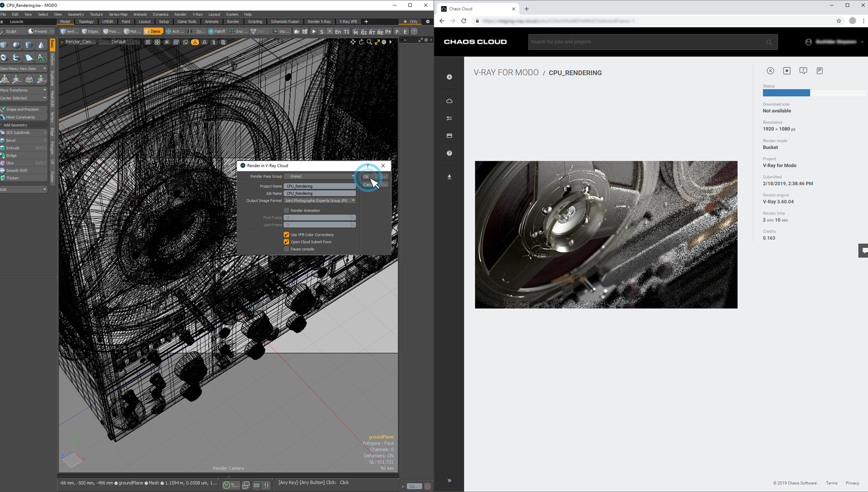Open the Render Pass Group dropdown
The width and height of the screenshot is (868, 492).
click(319, 177)
